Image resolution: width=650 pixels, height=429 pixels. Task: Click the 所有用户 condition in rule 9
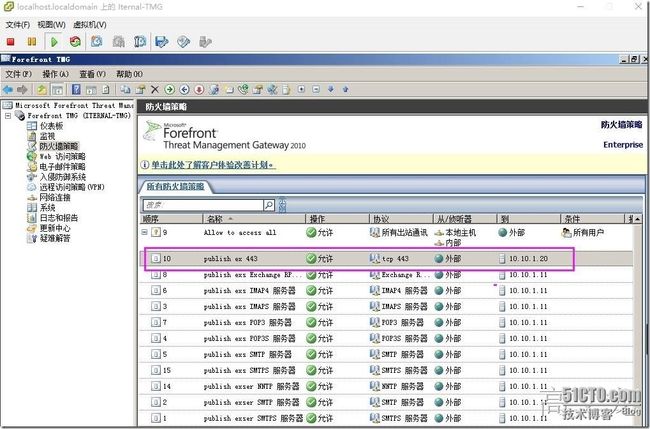tap(582, 233)
